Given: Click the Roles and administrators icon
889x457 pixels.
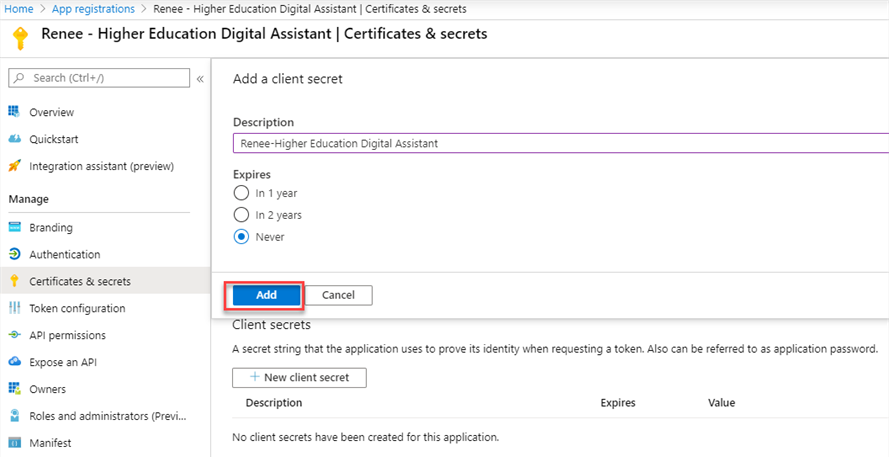Looking at the screenshot, I should click(14, 416).
